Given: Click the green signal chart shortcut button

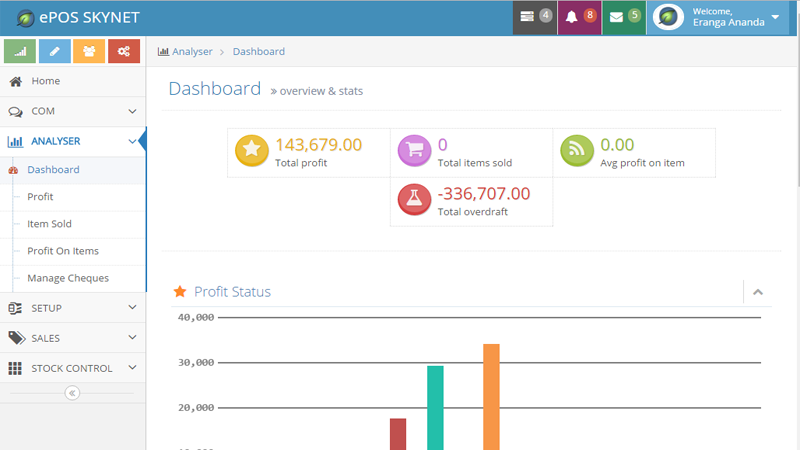Looking at the screenshot, I should pyautogui.click(x=20, y=51).
